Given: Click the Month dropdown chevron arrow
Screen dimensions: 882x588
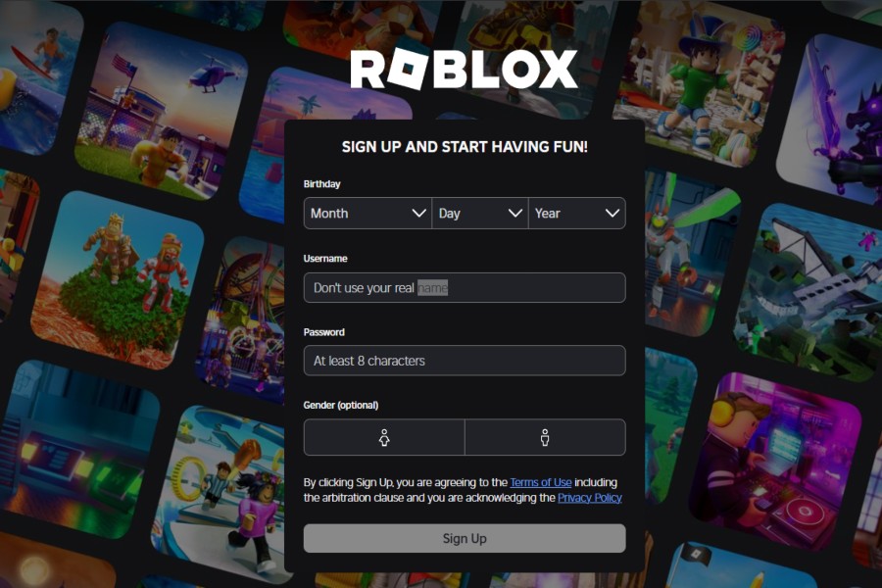Looking at the screenshot, I should coord(418,214).
